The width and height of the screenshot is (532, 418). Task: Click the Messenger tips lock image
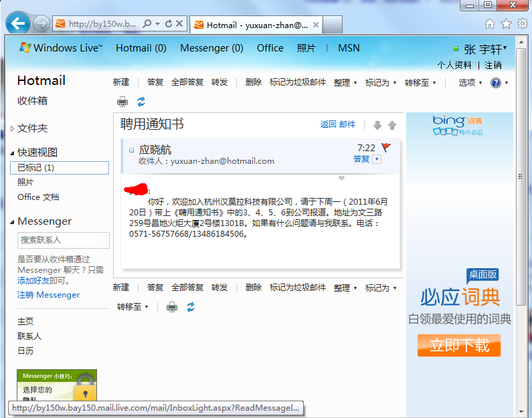coord(57,385)
